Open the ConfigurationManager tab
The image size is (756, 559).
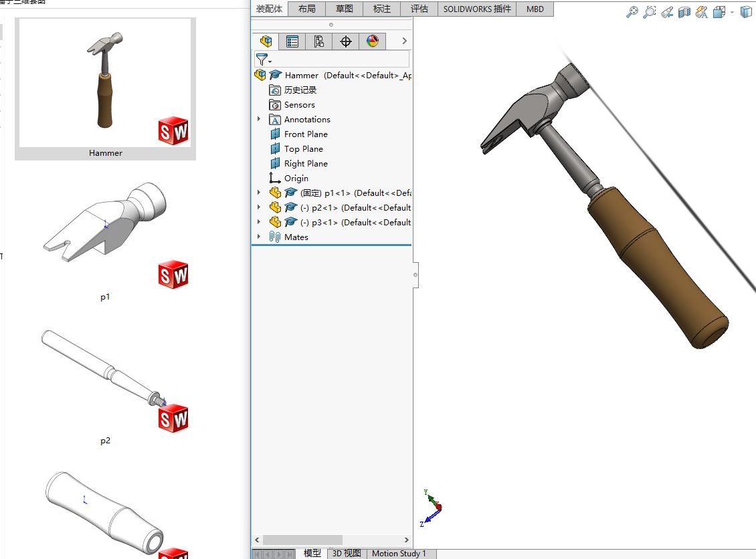tap(319, 41)
